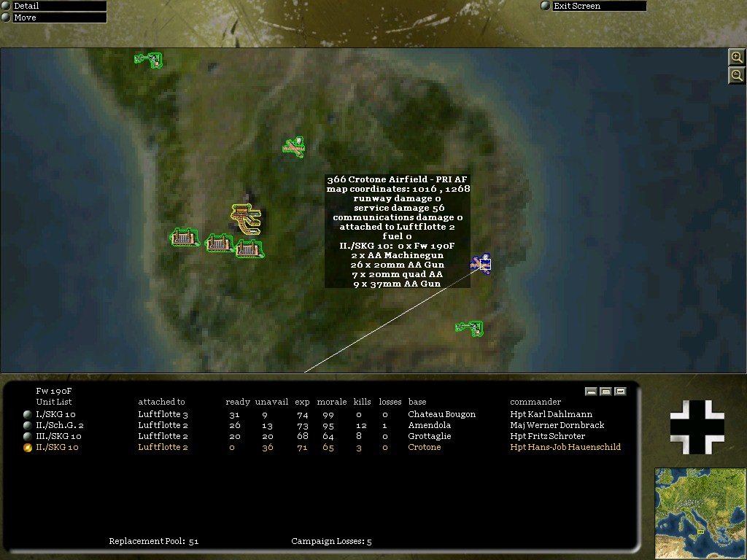
Task: Click the 'III./SKG 10' unit name
Action: click(58, 436)
